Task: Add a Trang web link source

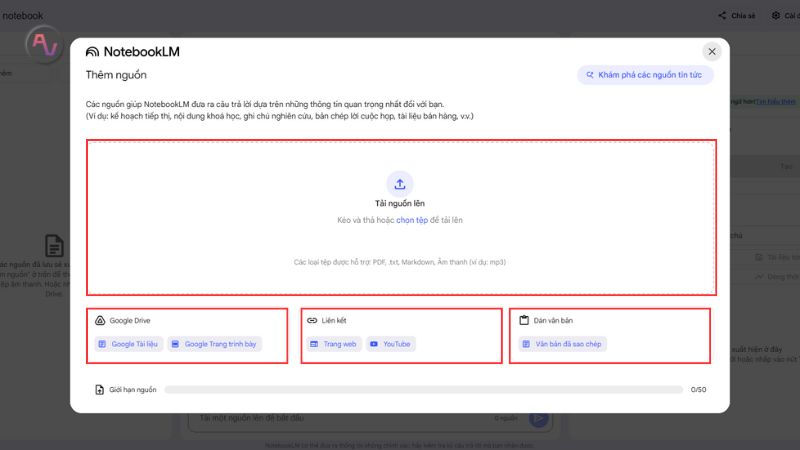Action: click(x=334, y=344)
